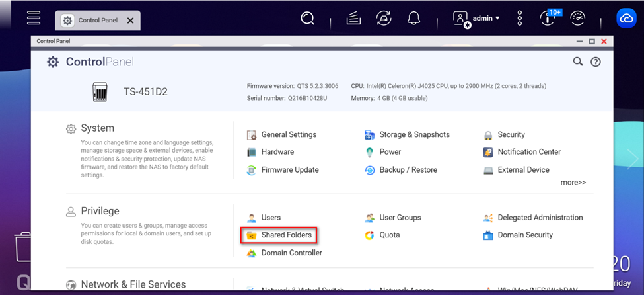Open background tasks icon in top bar
Image resolution: width=644 pixels, height=295 pixels.
coord(354,19)
